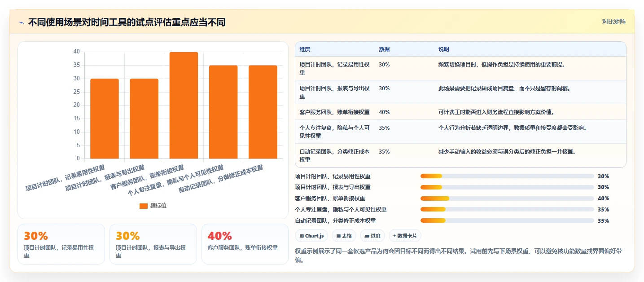Viewport: 644px width, 282px height.
Task: Click the 项目计时团队，记录易用性权重 chart bar
Action: pos(105,119)
